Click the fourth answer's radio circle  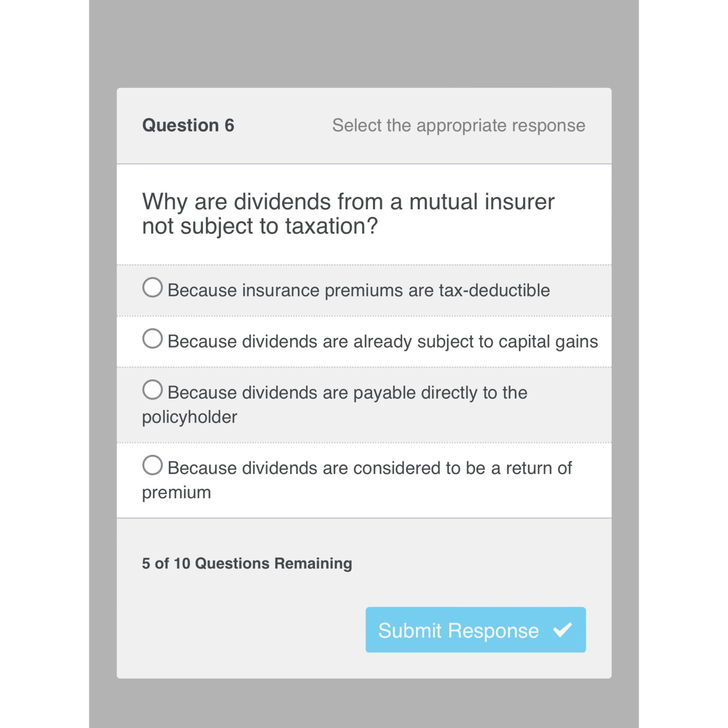tap(152, 467)
